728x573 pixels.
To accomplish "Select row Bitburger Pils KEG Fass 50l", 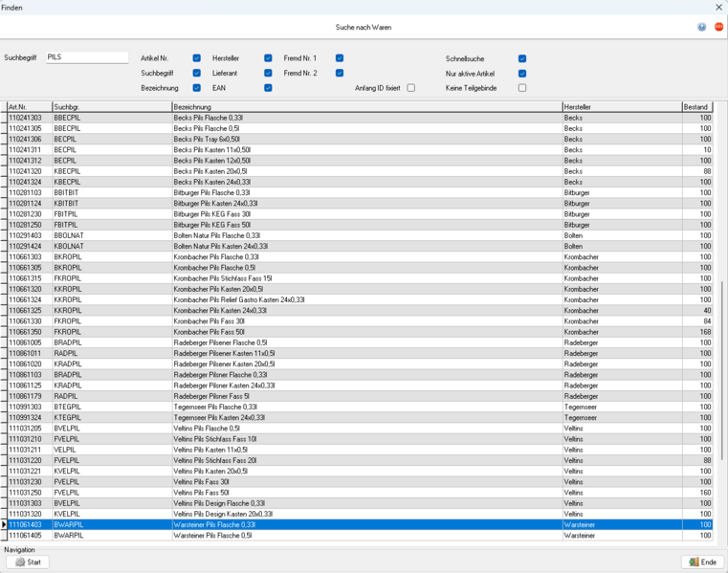I will point(360,225).
